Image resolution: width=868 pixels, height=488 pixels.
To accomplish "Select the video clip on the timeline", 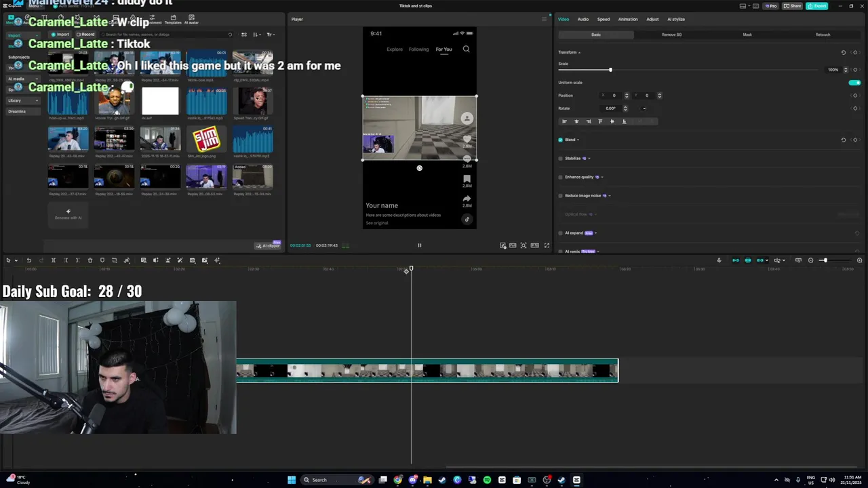I will click(427, 371).
